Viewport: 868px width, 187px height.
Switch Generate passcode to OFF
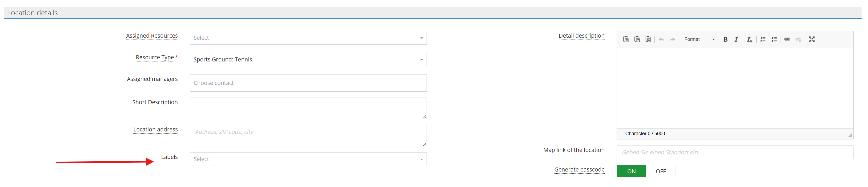[x=660, y=172]
